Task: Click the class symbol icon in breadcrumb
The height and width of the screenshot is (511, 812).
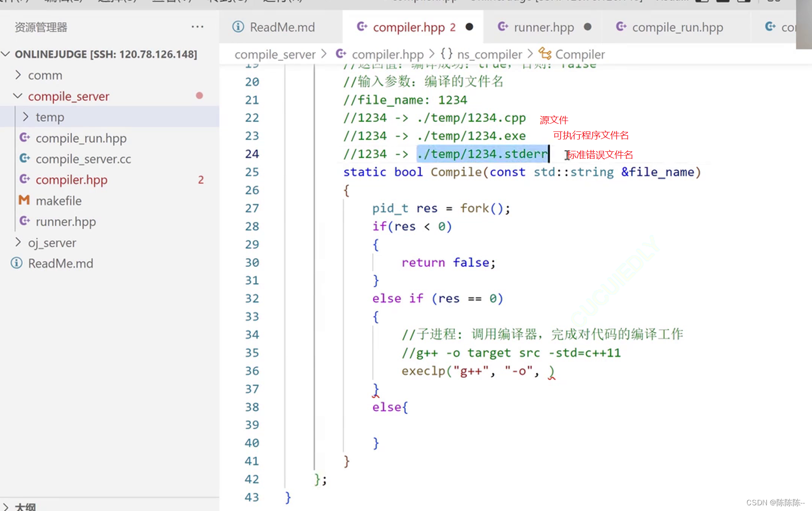Action: 545,54
